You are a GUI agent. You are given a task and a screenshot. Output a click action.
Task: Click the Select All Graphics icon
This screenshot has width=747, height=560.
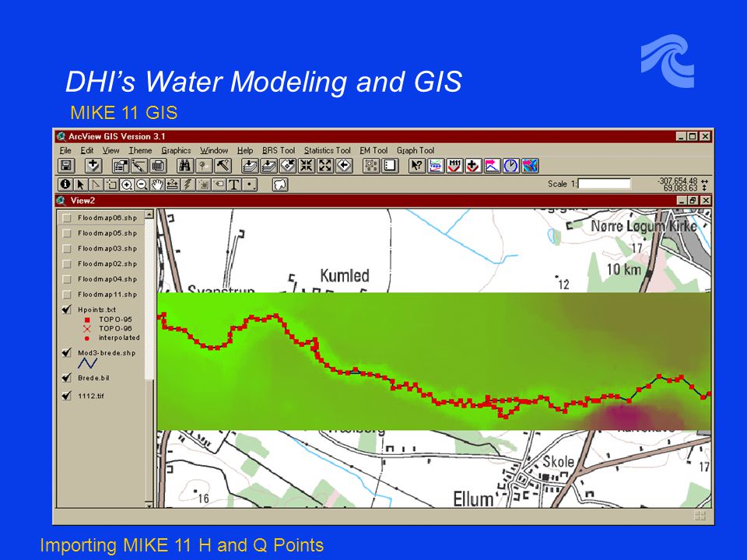pos(371,166)
